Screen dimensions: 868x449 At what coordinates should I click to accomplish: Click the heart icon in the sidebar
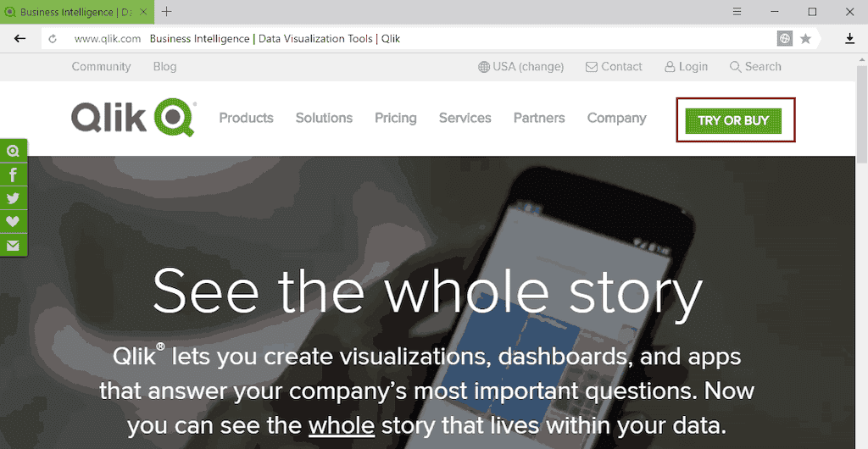click(13, 221)
